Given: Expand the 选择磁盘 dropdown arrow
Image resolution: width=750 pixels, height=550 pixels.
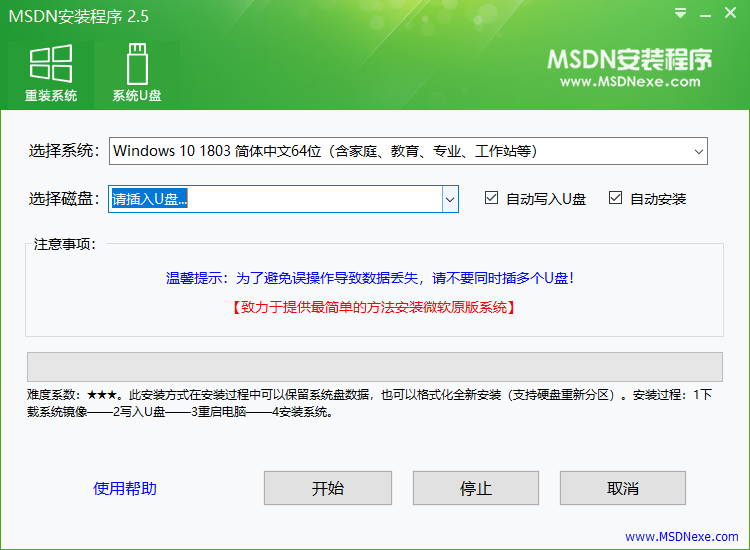Looking at the screenshot, I should coord(450,199).
